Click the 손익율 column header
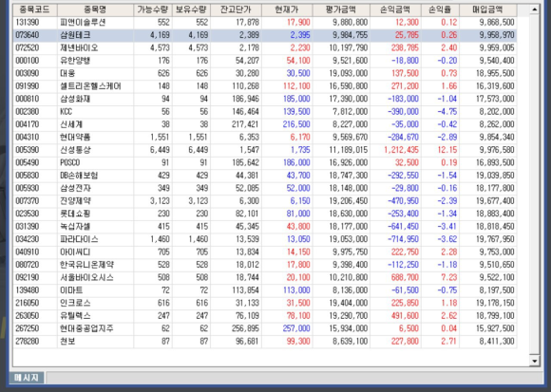This screenshot has width=551, height=392. (440, 9)
